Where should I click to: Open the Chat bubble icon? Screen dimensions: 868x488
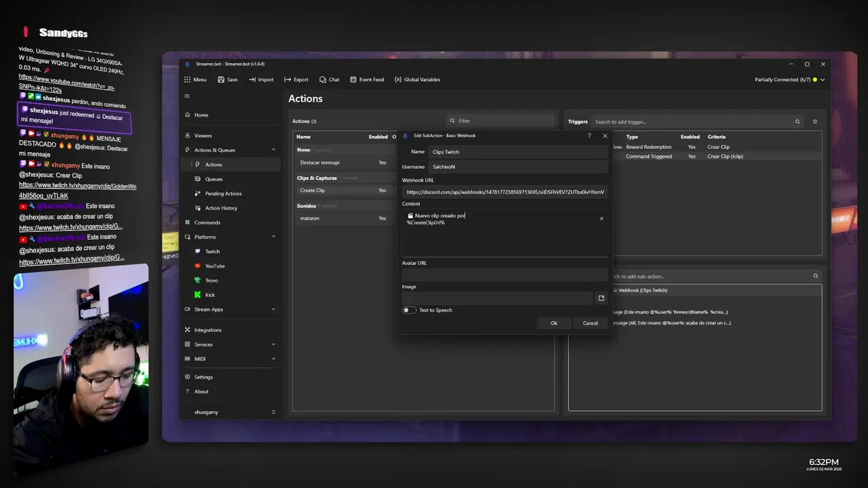322,79
